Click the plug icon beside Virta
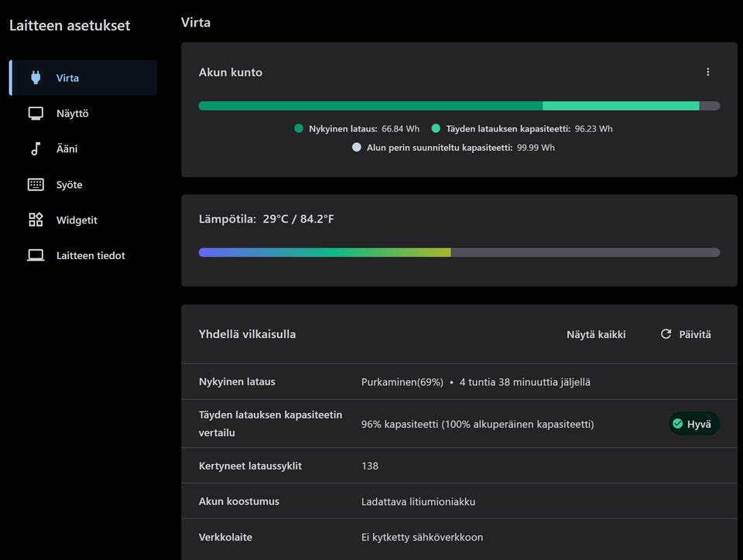 [35, 77]
